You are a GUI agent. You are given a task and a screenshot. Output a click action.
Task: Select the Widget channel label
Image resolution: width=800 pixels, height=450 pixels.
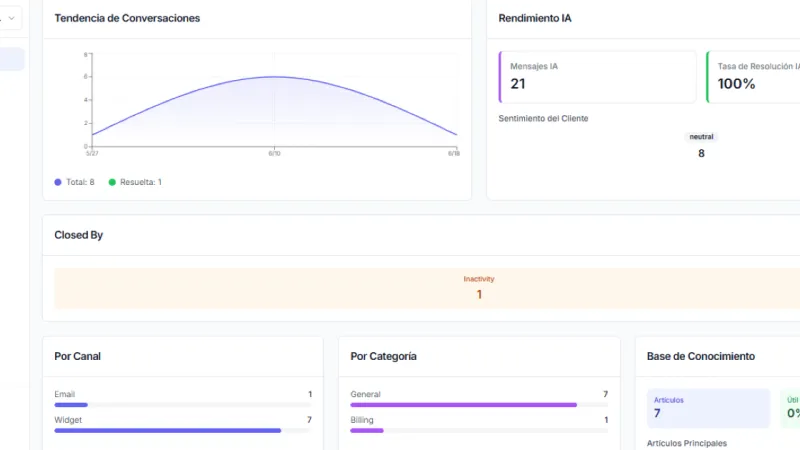coord(68,420)
